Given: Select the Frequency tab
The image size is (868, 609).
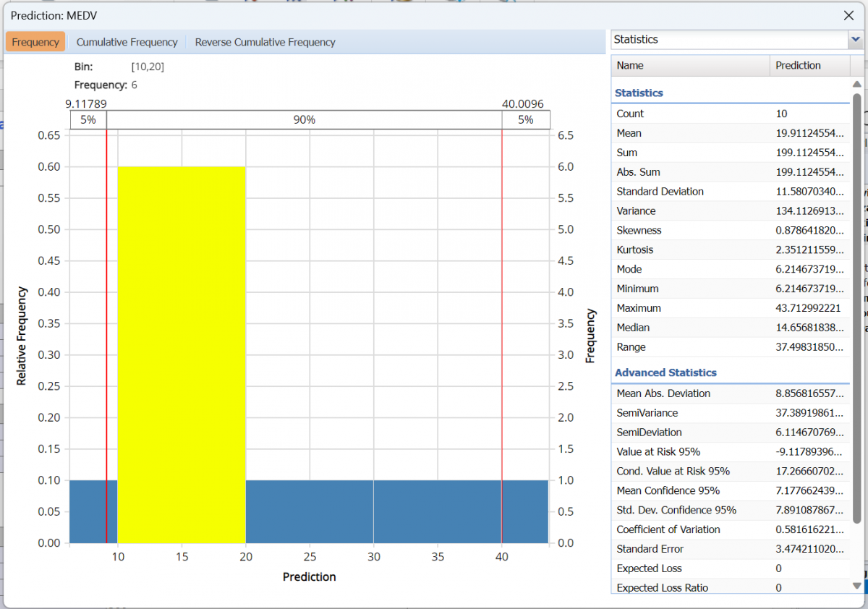Looking at the screenshot, I should pyautogui.click(x=35, y=42).
